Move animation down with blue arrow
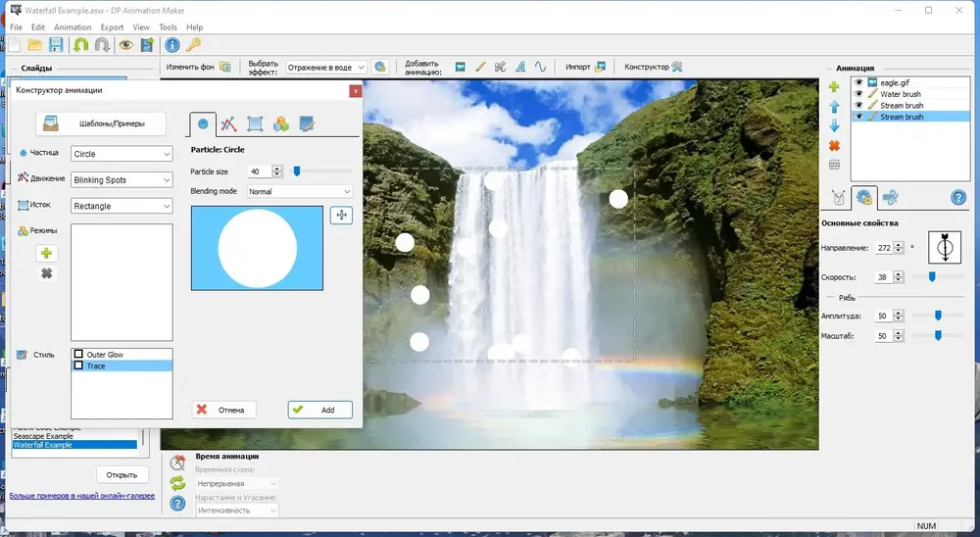Screen dimensions: 980x537 click(x=834, y=125)
